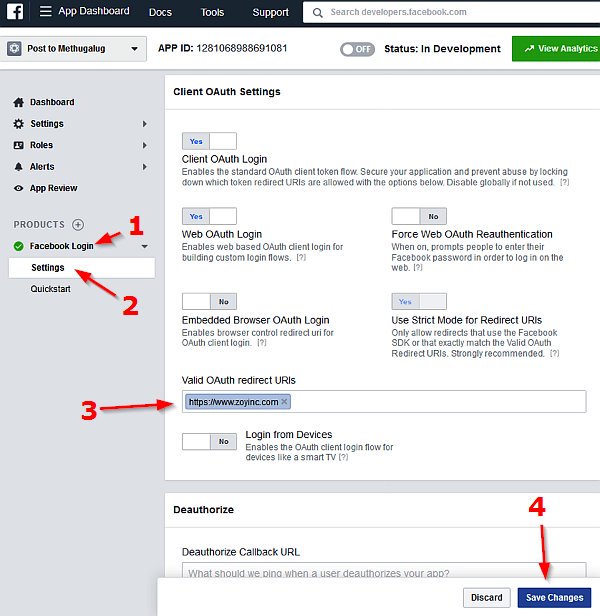Image resolution: width=600 pixels, height=616 pixels.
Task: Expand the Roles sidebar arrow
Action: click(x=145, y=145)
